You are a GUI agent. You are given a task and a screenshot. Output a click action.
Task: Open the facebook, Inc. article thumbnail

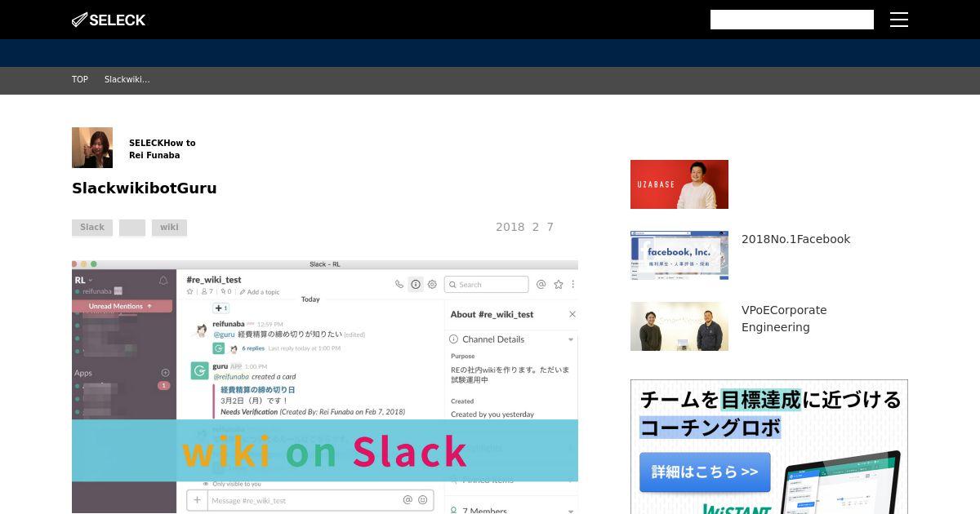(x=679, y=255)
